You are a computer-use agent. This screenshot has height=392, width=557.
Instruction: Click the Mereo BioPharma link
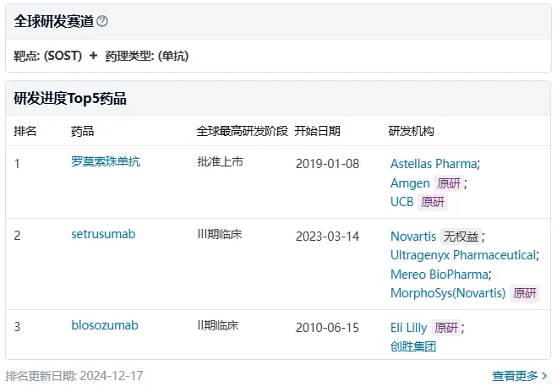click(440, 275)
